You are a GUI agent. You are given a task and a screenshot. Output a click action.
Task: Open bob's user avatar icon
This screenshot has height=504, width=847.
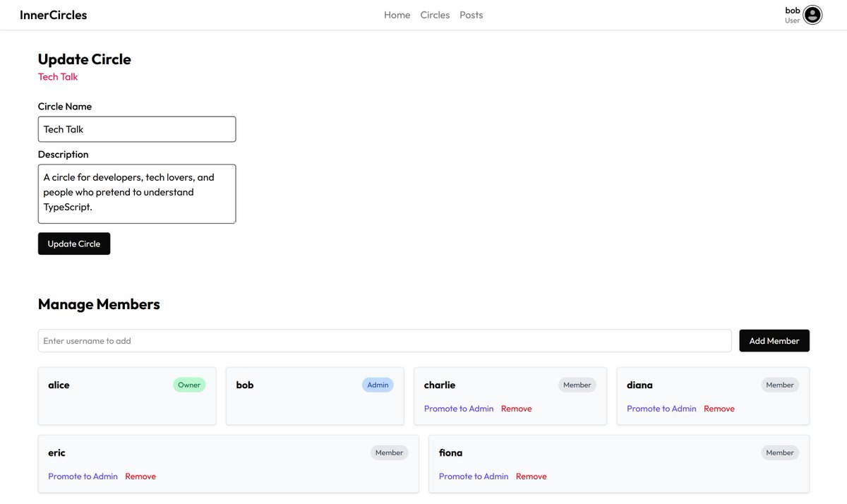coord(812,15)
